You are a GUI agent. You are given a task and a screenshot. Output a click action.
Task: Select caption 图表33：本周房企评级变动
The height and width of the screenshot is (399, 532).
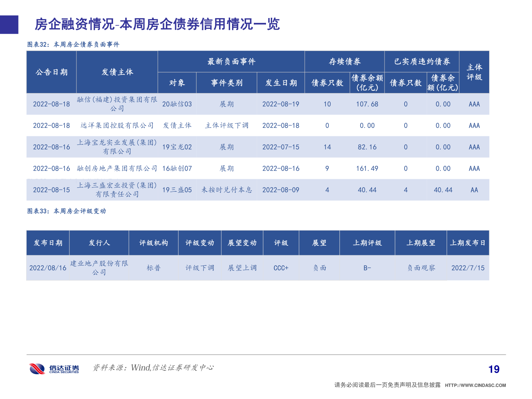(66, 211)
